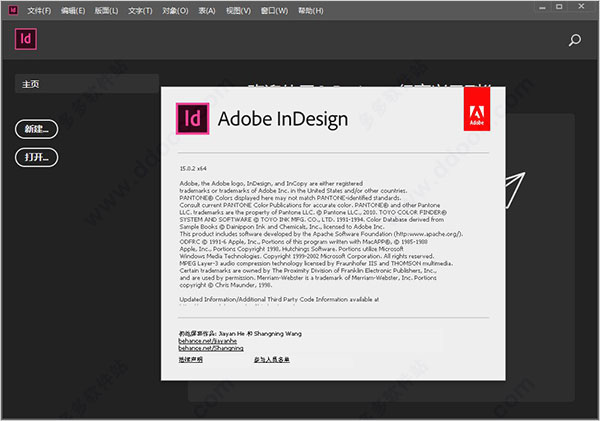Open the 窗口(W) menu
The image size is (600, 421).
[x=274, y=11]
